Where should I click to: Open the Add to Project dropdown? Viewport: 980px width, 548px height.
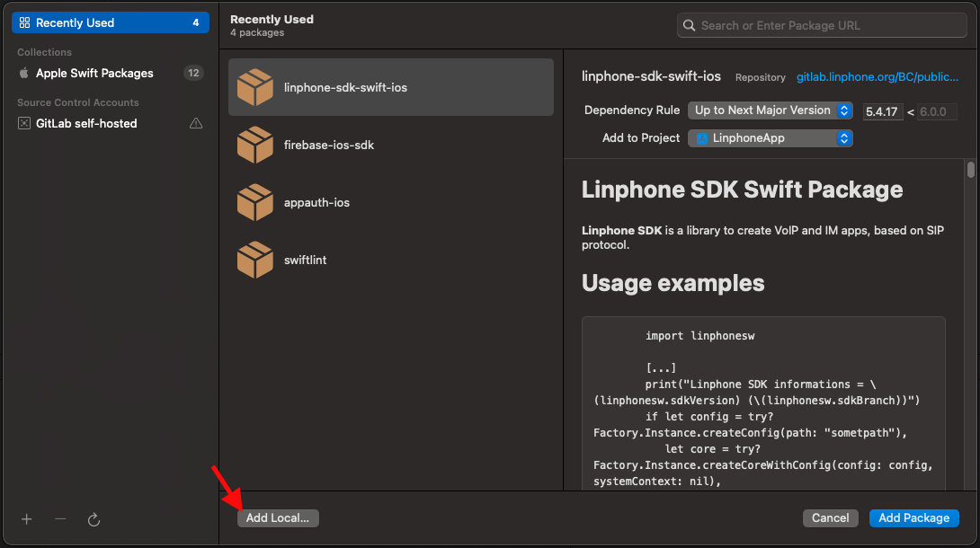pyautogui.click(x=771, y=138)
